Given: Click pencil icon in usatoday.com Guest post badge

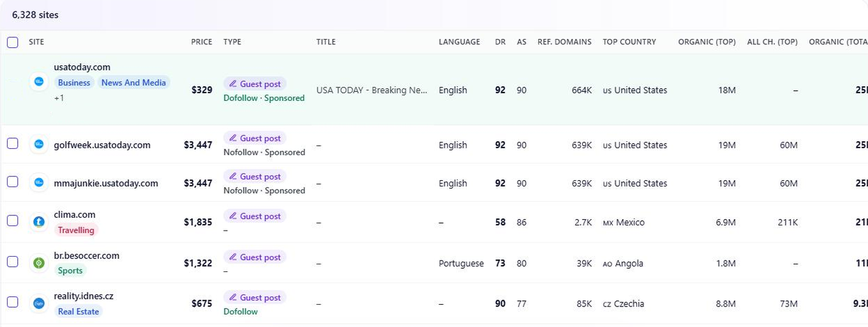Looking at the screenshot, I should (233, 84).
